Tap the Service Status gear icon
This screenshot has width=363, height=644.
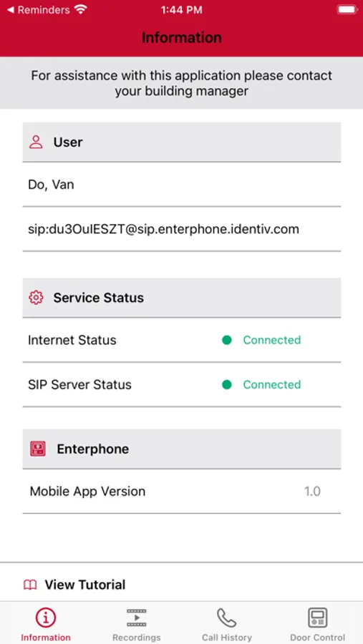click(37, 298)
